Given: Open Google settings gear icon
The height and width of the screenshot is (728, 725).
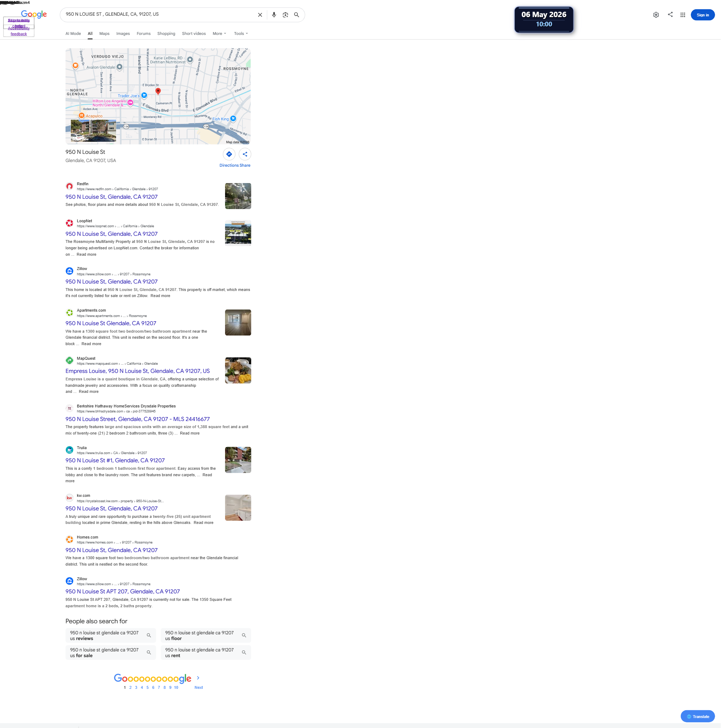Looking at the screenshot, I should 656,15.
